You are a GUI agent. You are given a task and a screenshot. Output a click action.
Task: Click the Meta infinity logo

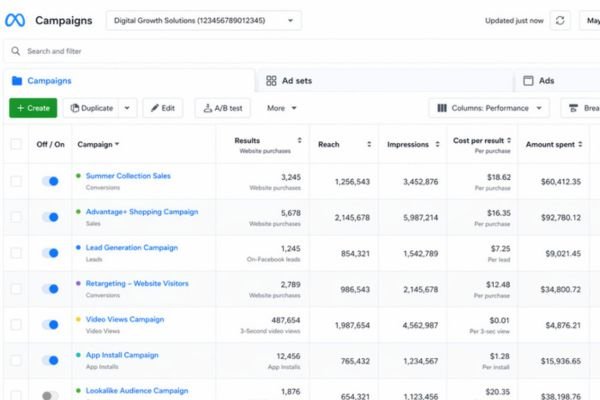(15, 20)
